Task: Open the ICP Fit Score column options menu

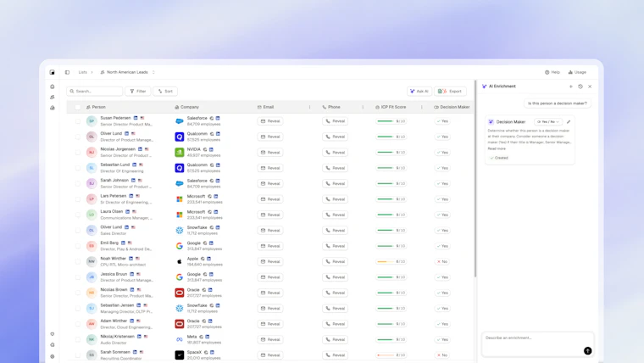Action: point(422,108)
